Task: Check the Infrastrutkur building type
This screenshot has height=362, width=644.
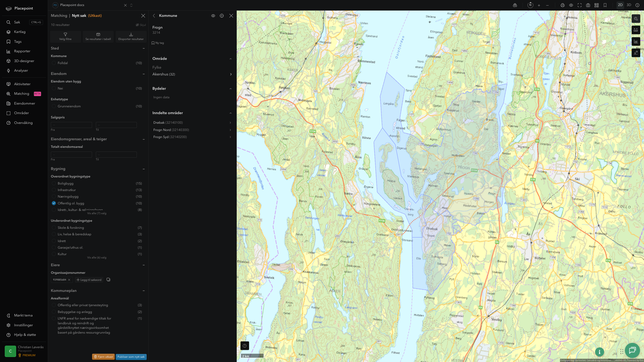Action: pyautogui.click(x=54, y=190)
